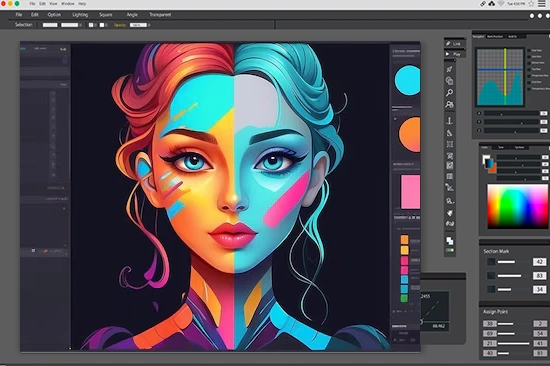Click the Play button
Viewport: 550px width, 366px height.
point(455,54)
